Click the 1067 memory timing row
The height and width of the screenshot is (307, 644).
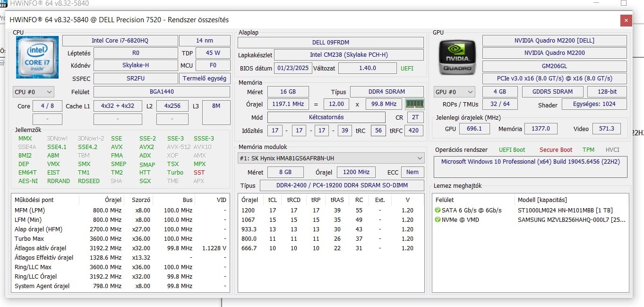point(331,219)
